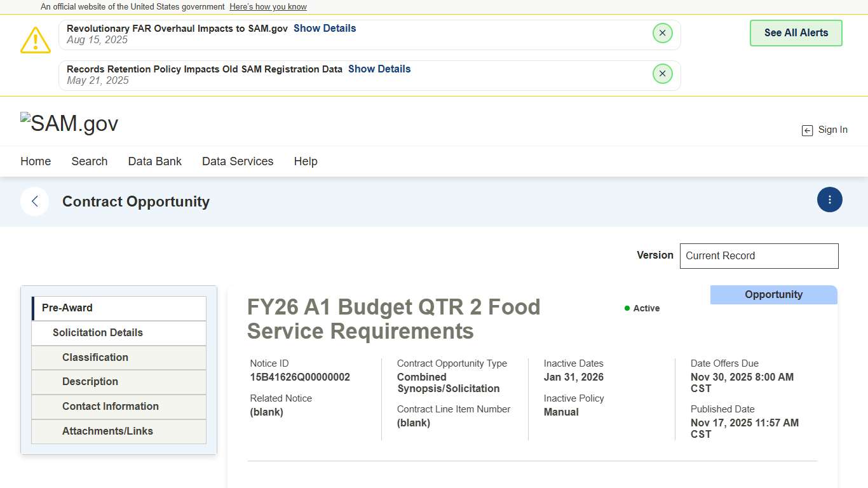Open the Data Bank menu

point(155,161)
